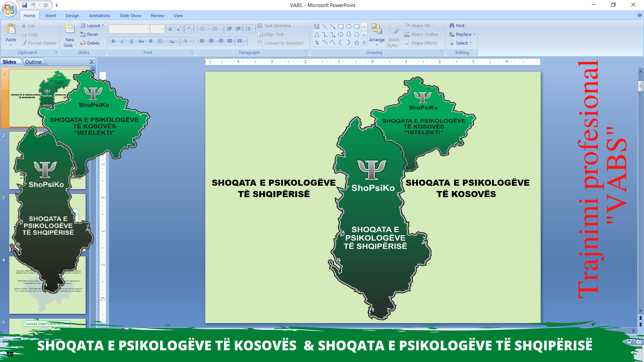644x362 pixels.
Task: Increase font size with Grow Font
Action: [x=170, y=29]
